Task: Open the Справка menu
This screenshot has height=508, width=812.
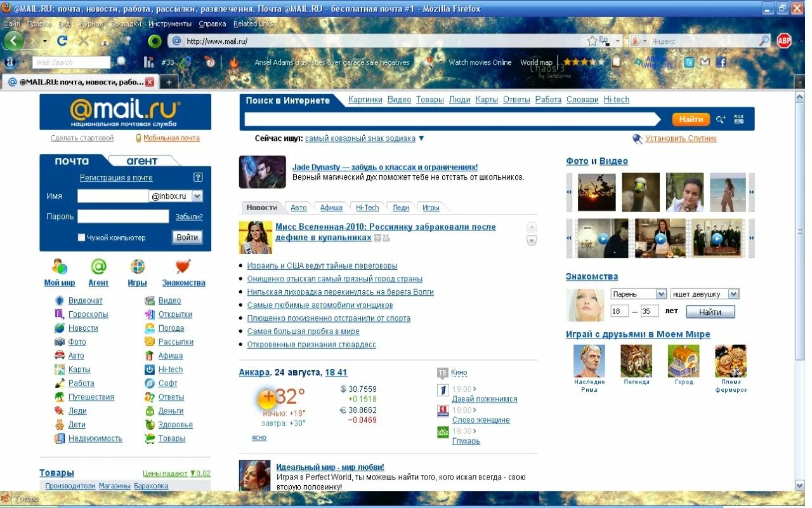Action: click(213, 23)
